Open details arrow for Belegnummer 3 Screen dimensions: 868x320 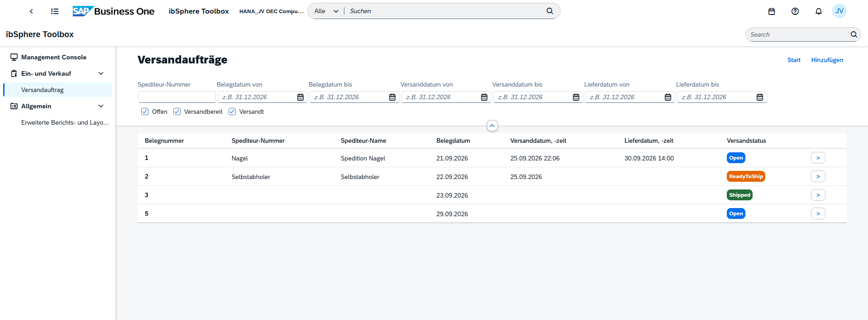pos(818,195)
